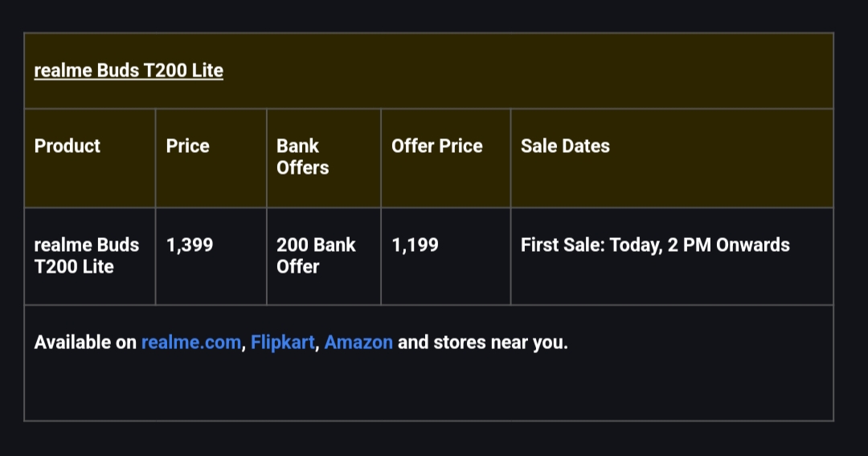Click the 1,399 price value
The width and height of the screenshot is (868, 456).
190,245
